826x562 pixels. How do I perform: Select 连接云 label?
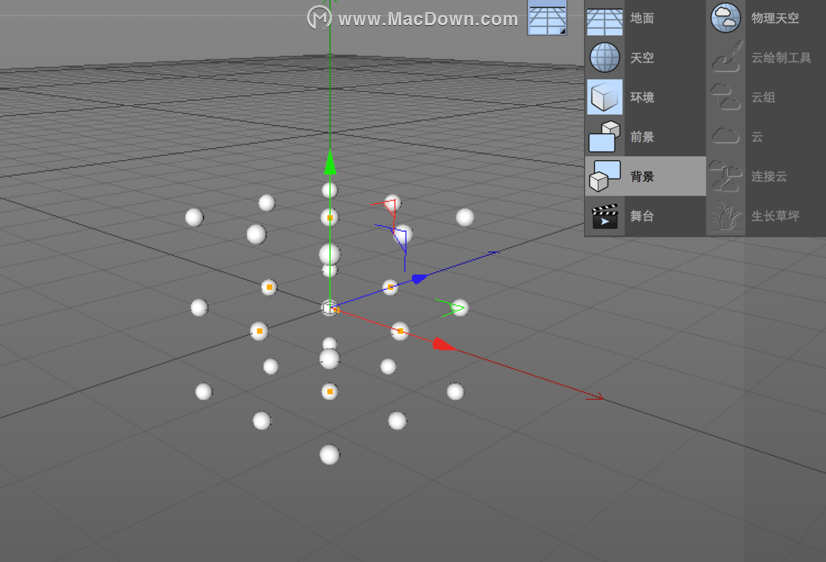click(x=769, y=176)
